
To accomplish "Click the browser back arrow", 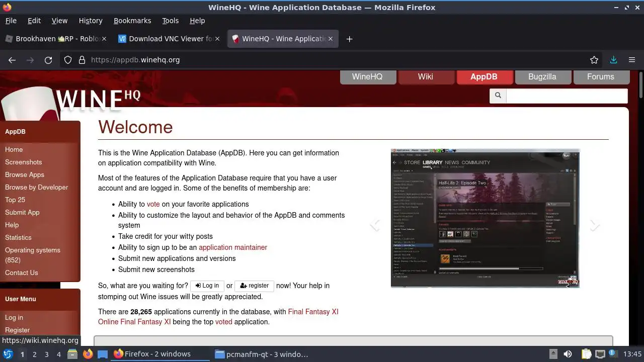I will click(12, 60).
